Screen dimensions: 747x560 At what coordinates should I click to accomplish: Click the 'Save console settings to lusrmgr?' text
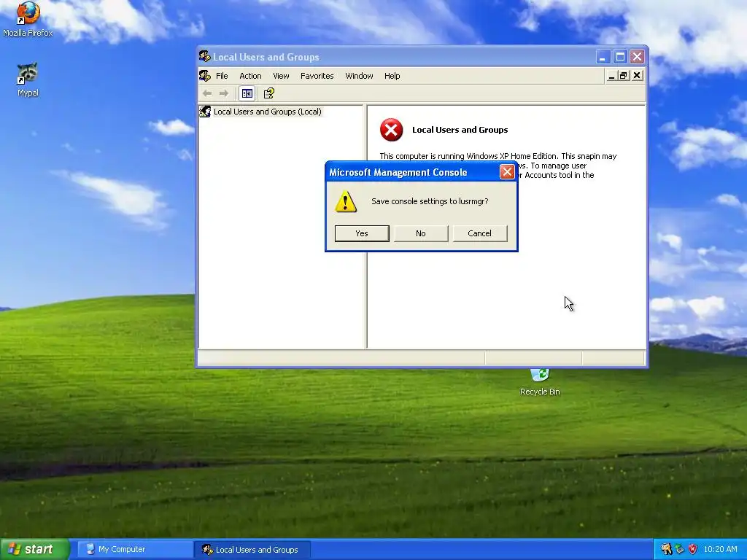(430, 201)
